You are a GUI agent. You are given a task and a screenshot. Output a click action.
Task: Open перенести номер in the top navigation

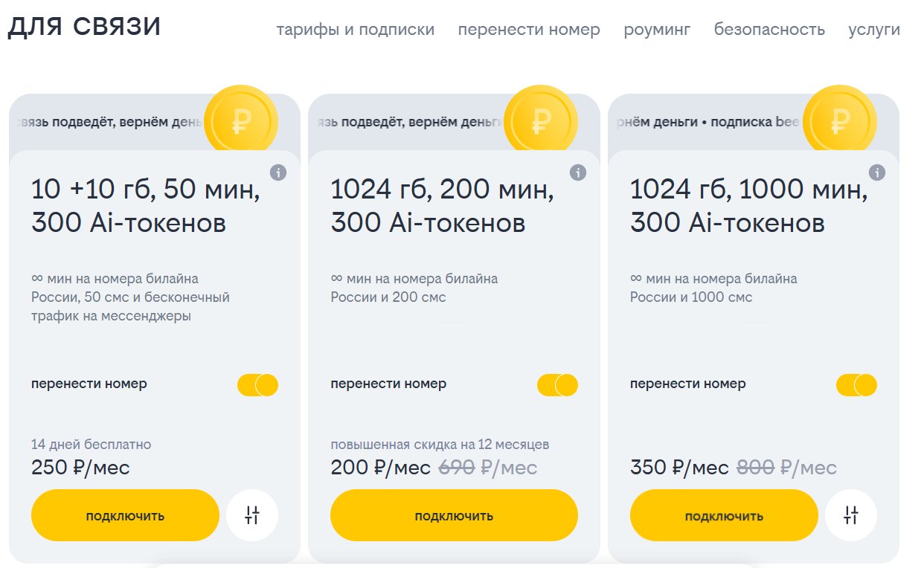[529, 30]
